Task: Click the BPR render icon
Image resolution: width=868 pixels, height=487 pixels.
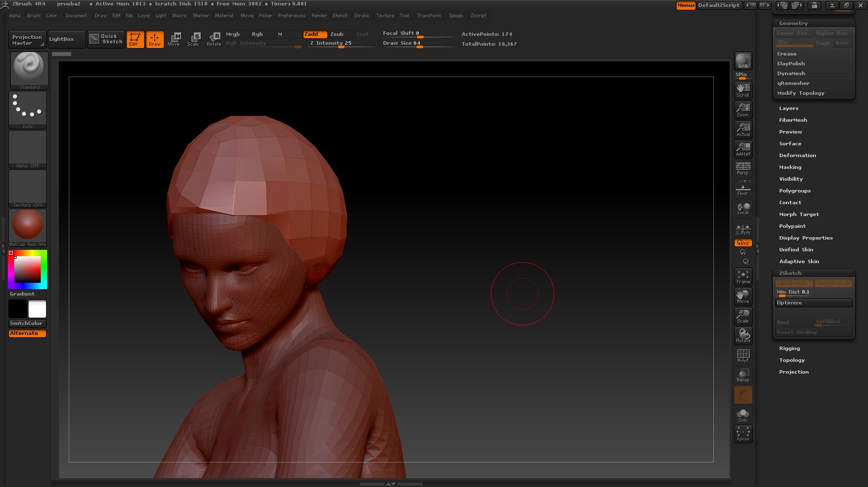Action: (743, 61)
